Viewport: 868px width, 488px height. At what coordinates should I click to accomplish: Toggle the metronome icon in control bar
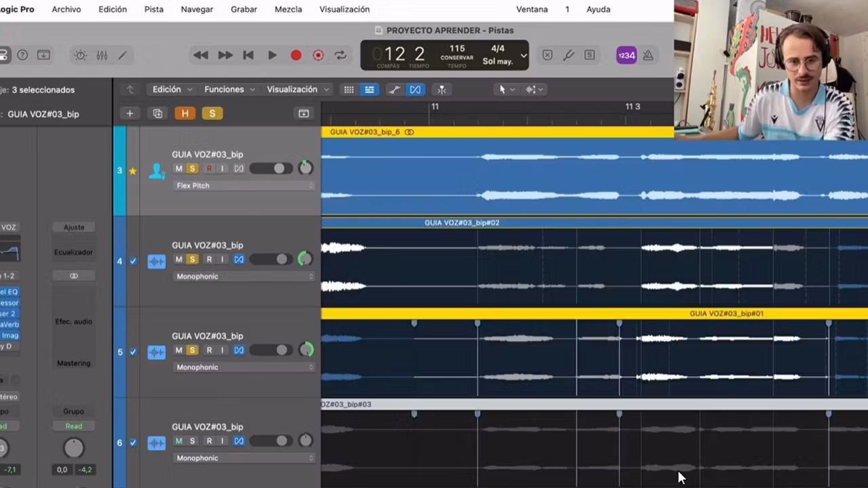tap(648, 56)
